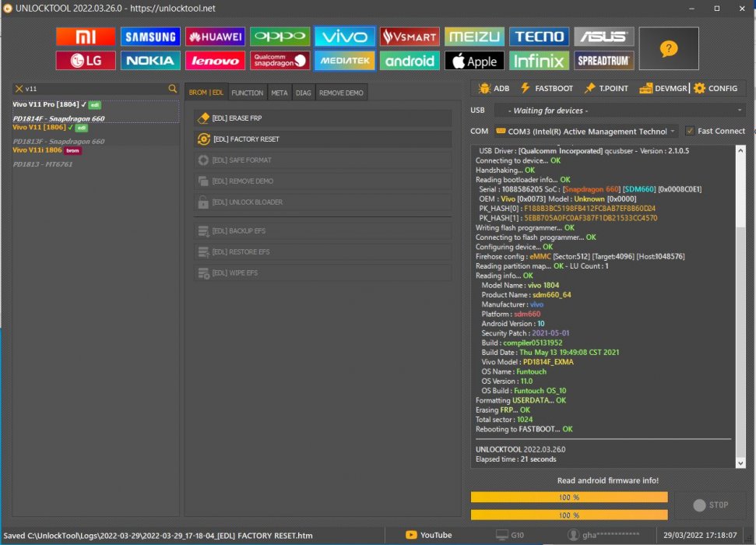The image size is (756, 545).
Task: Click the search magnifier icon
Action: click(173, 88)
